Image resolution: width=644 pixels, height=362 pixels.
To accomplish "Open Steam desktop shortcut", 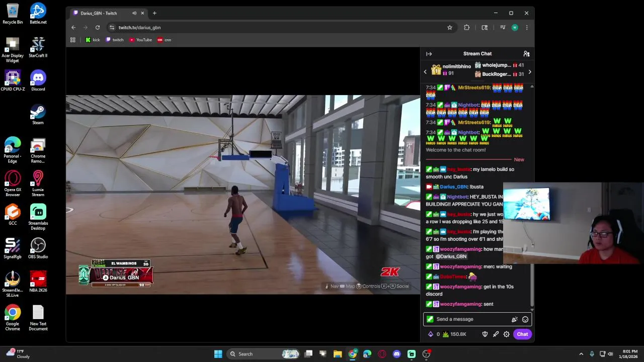I will coord(38,115).
